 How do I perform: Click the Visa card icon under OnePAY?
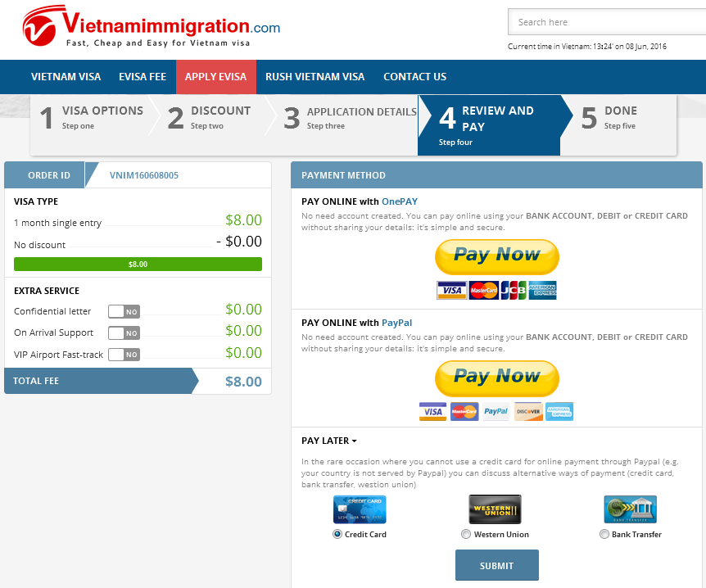pos(451,291)
